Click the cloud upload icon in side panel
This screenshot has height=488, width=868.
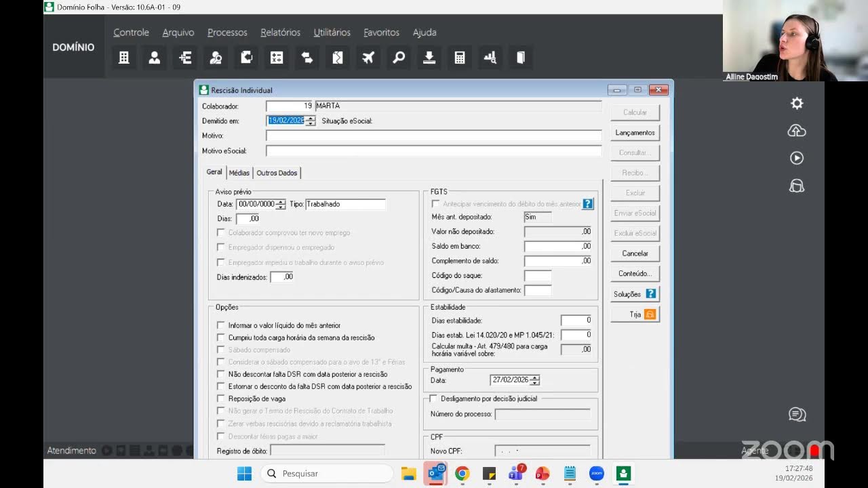[x=797, y=131]
